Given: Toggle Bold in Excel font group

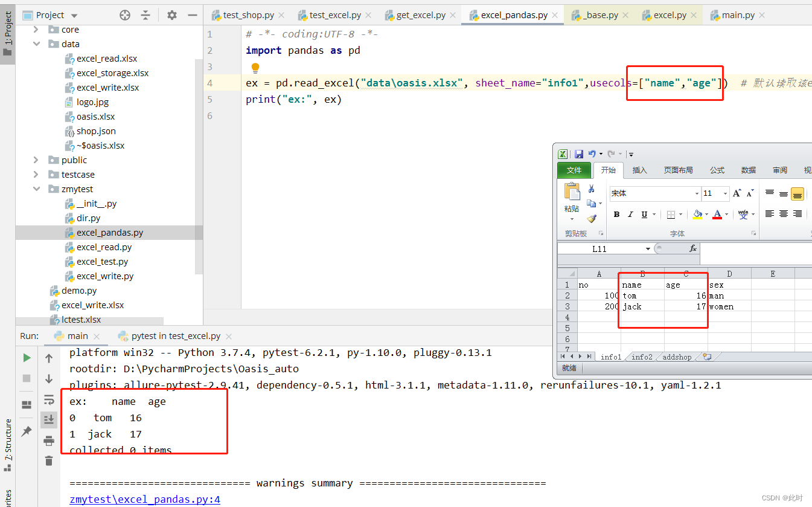Looking at the screenshot, I should tap(616, 215).
